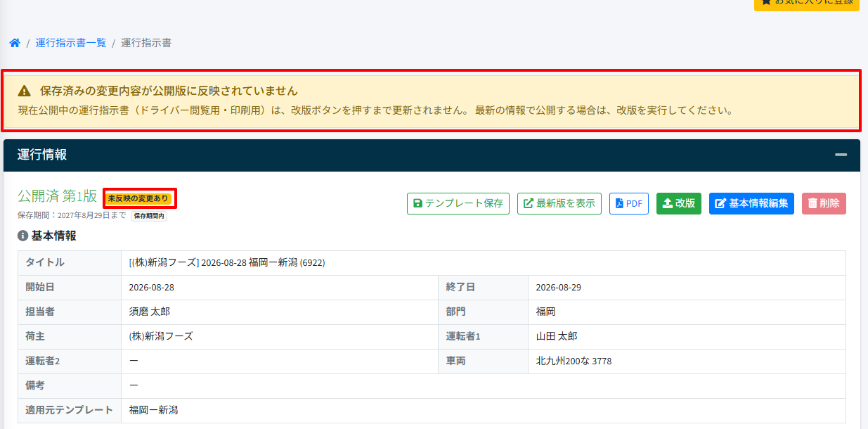
Task: Click the 未反映の変更あり badge
Action: point(138,198)
